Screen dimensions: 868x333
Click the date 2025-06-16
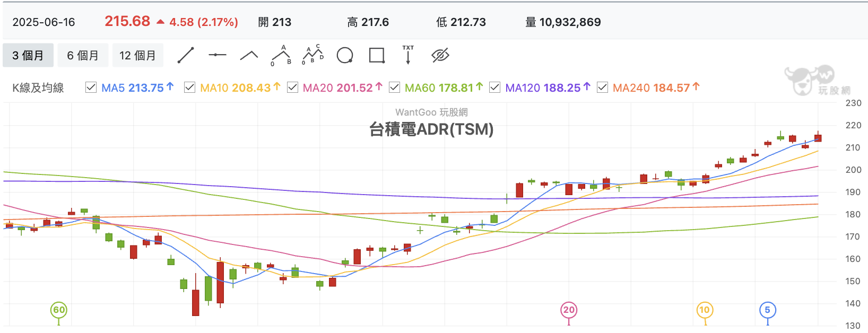(x=44, y=22)
